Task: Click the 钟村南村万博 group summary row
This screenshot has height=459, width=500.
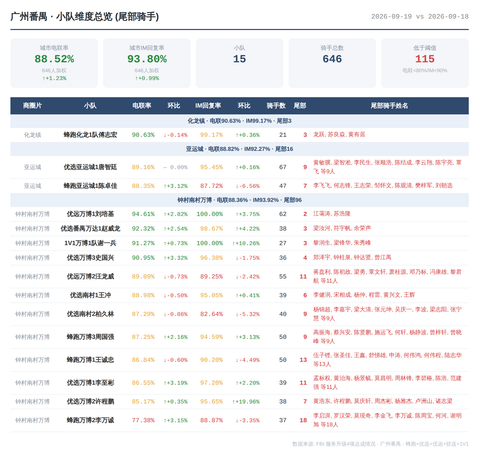Action: click(239, 200)
